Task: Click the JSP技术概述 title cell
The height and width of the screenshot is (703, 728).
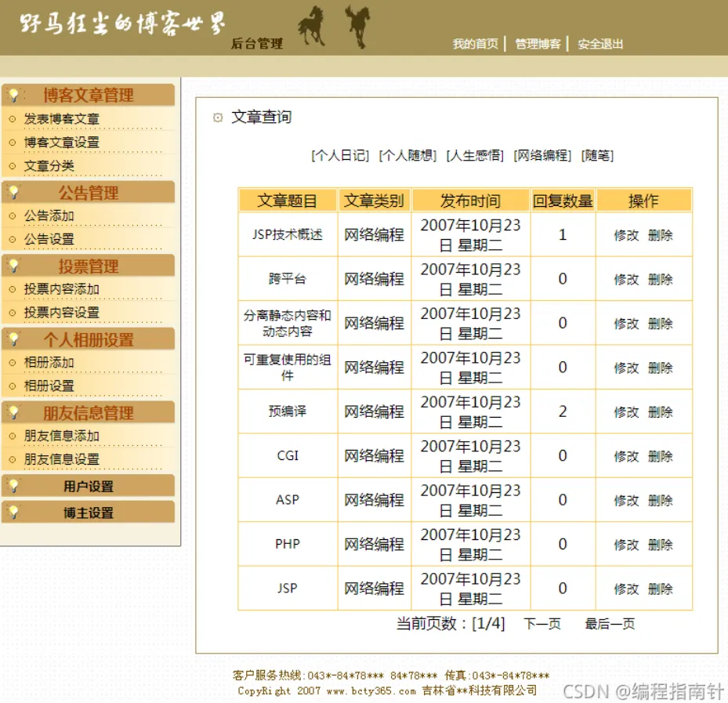Action: point(288,234)
